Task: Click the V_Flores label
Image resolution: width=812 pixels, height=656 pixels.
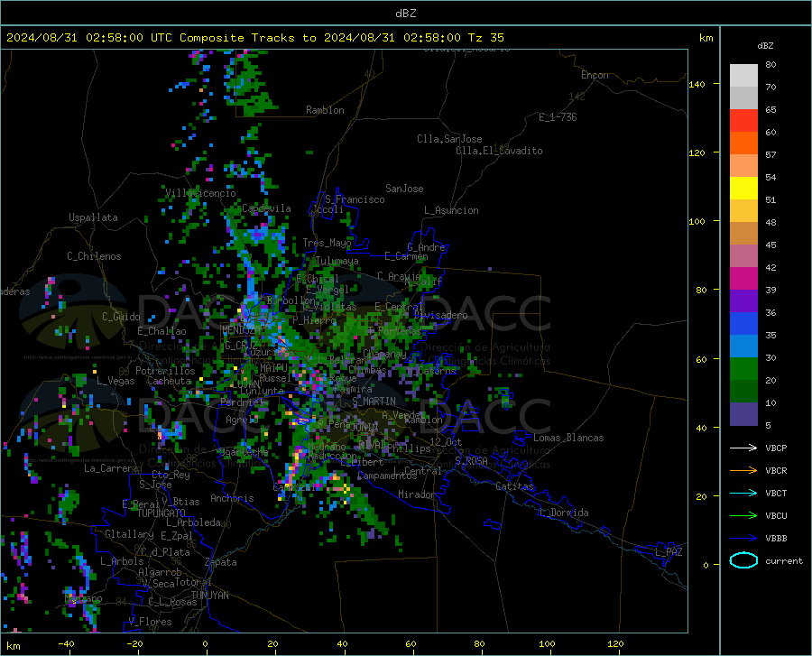Action: (150, 622)
